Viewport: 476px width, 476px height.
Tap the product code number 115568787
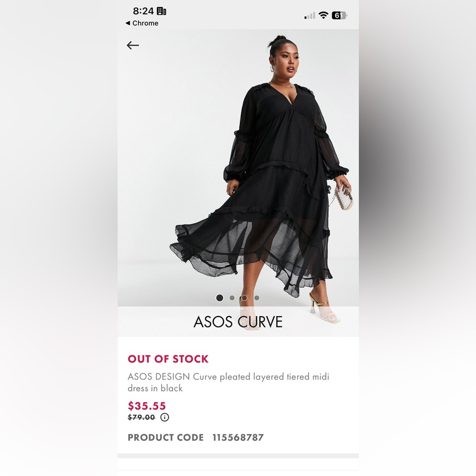pyautogui.click(x=238, y=437)
